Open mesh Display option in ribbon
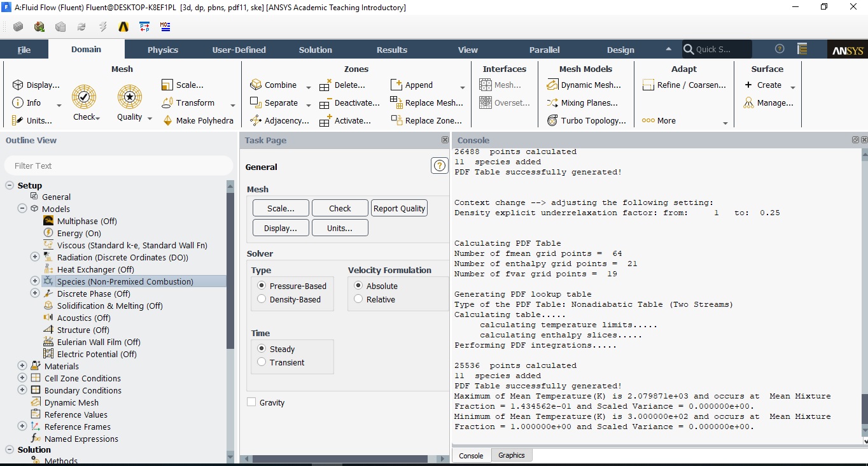This screenshot has height=466, width=868. (x=36, y=85)
